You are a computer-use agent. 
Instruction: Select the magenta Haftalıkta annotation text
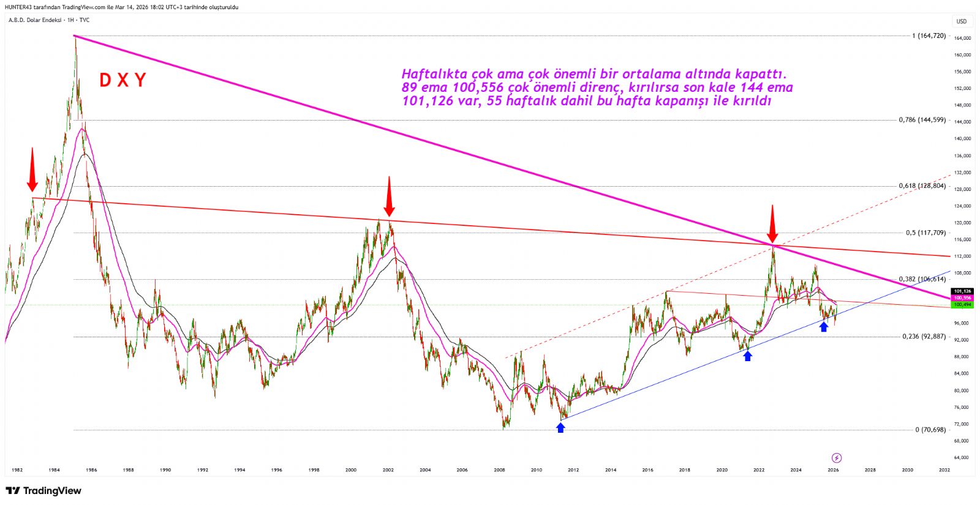click(x=597, y=88)
